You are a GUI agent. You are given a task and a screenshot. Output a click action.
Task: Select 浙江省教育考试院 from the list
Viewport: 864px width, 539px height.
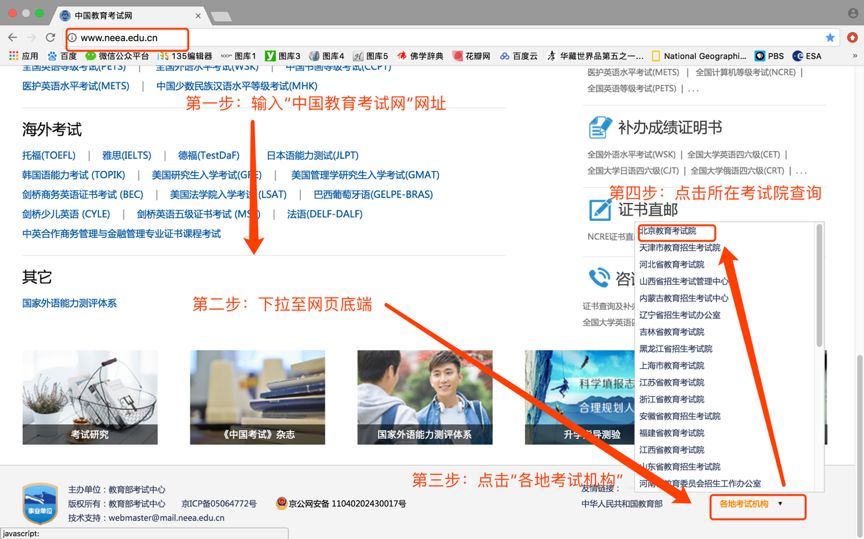[x=671, y=400]
